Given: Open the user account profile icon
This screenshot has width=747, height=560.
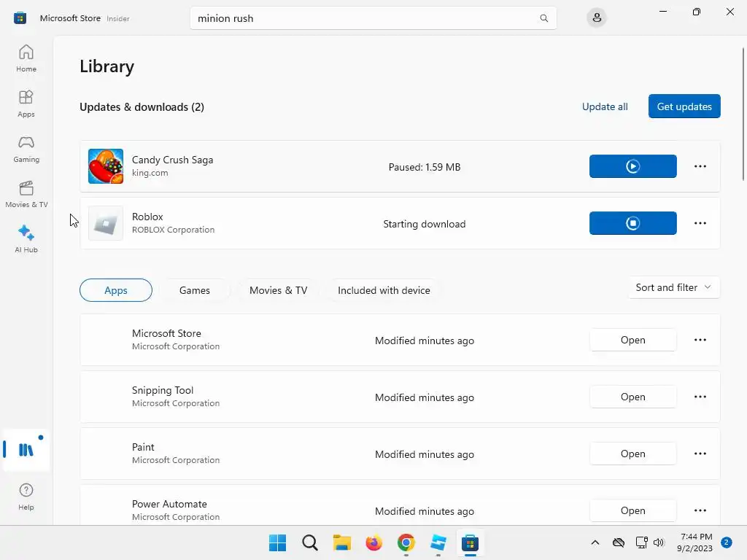Looking at the screenshot, I should click(x=597, y=18).
